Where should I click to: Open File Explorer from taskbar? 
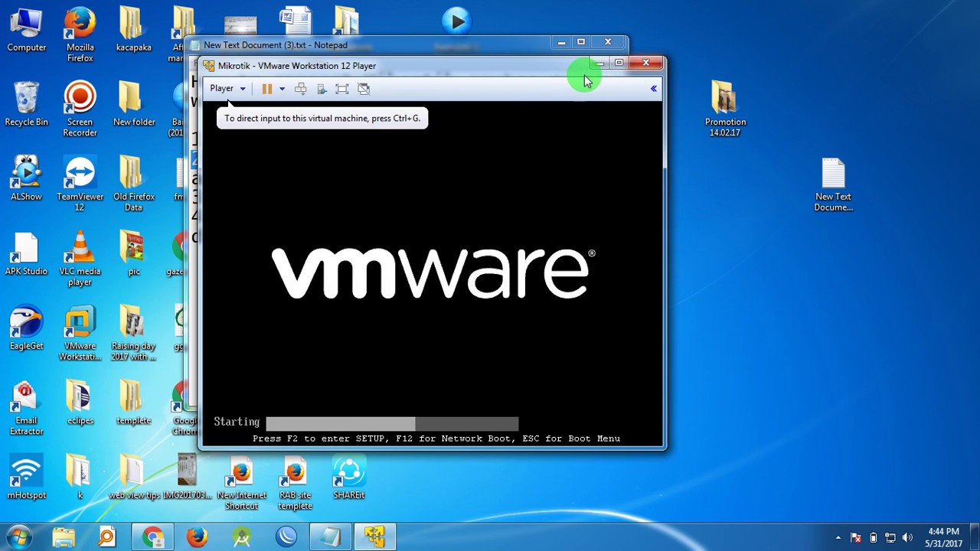tap(64, 536)
